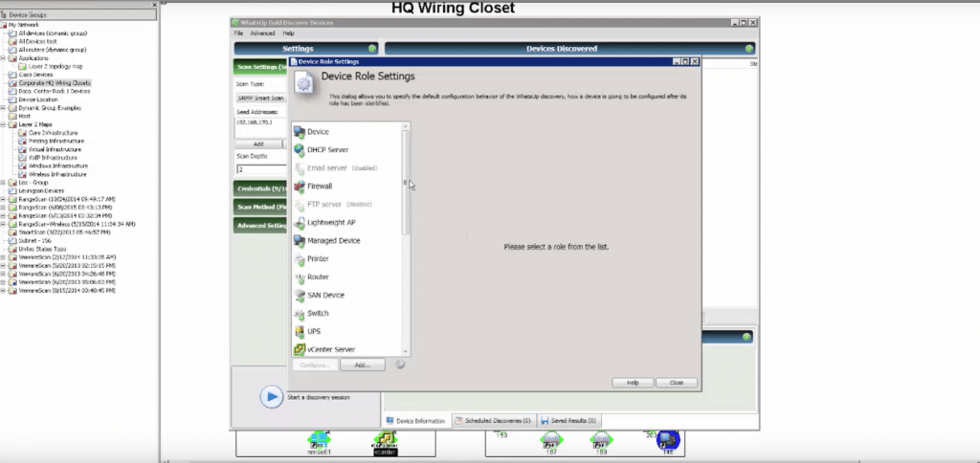Image resolution: width=980 pixels, height=463 pixels.
Task: Expand the Credentials settings section
Action: point(261,188)
